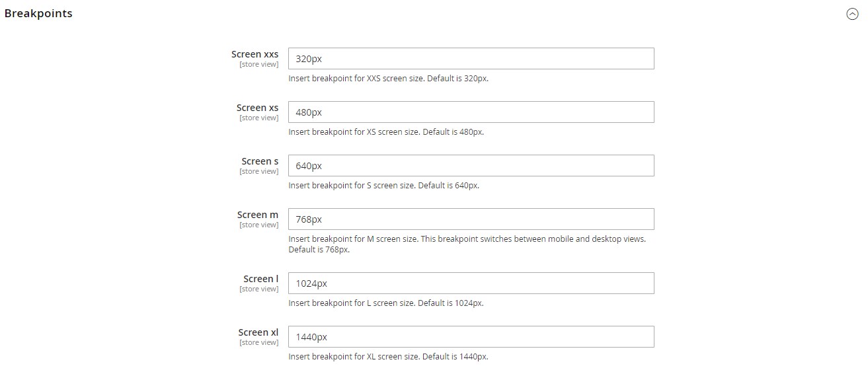
Task: Click the "Screen m" field label
Action: 258,215
